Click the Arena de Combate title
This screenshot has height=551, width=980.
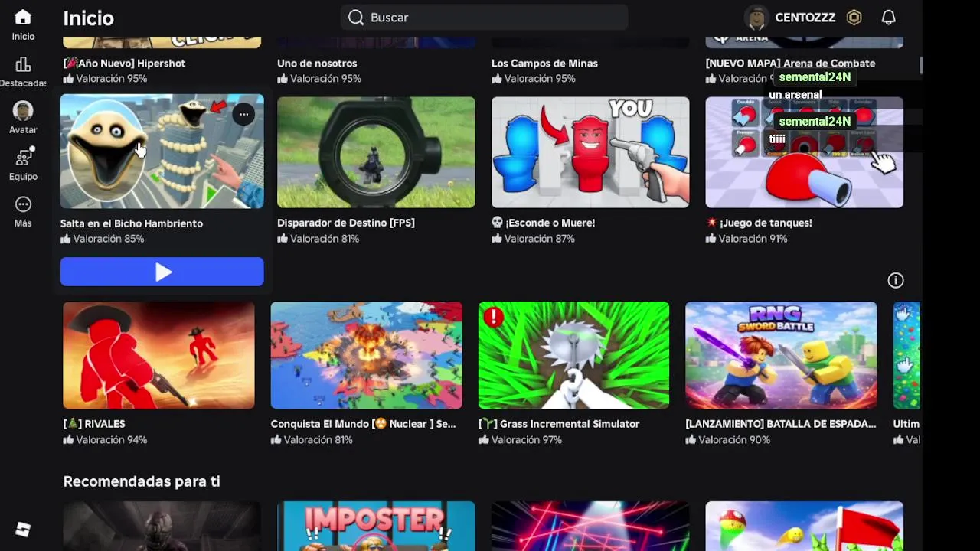point(790,64)
